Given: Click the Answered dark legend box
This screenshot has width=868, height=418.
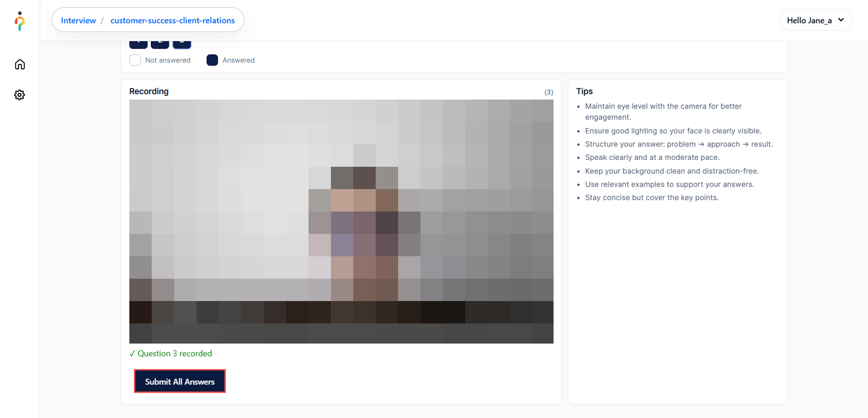Looking at the screenshot, I should click(x=212, y=60).
